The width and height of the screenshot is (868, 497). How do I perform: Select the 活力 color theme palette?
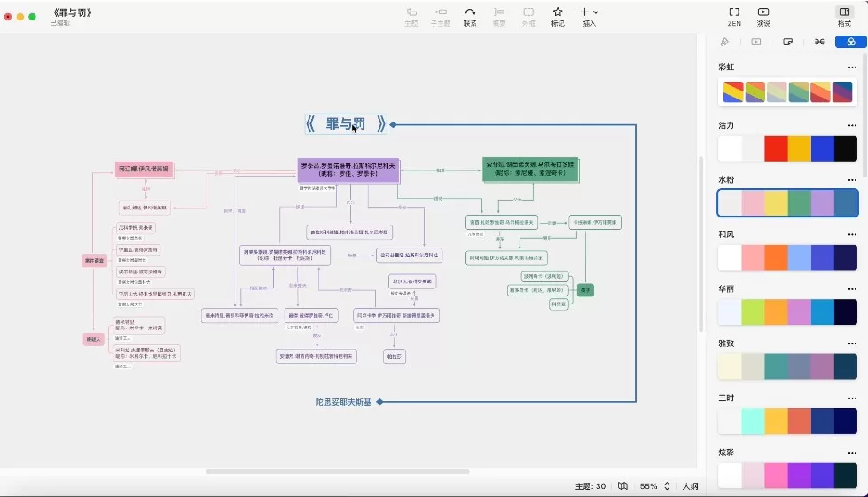(x=787, y=148)
